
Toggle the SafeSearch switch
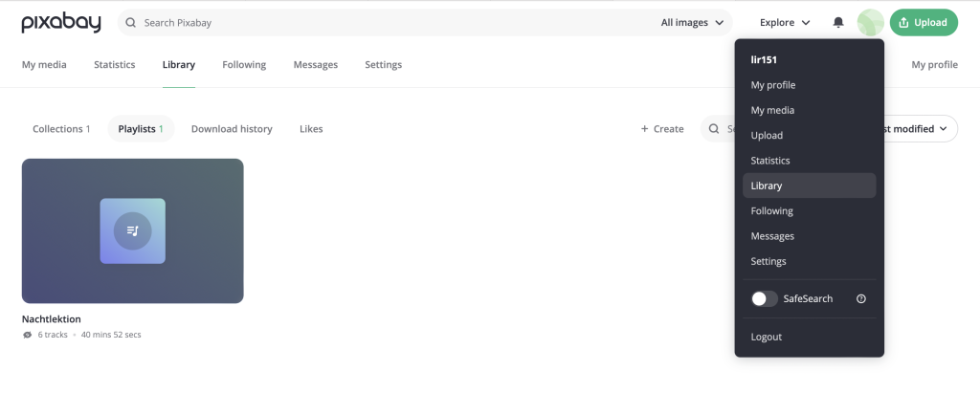(x=765, y=298)
